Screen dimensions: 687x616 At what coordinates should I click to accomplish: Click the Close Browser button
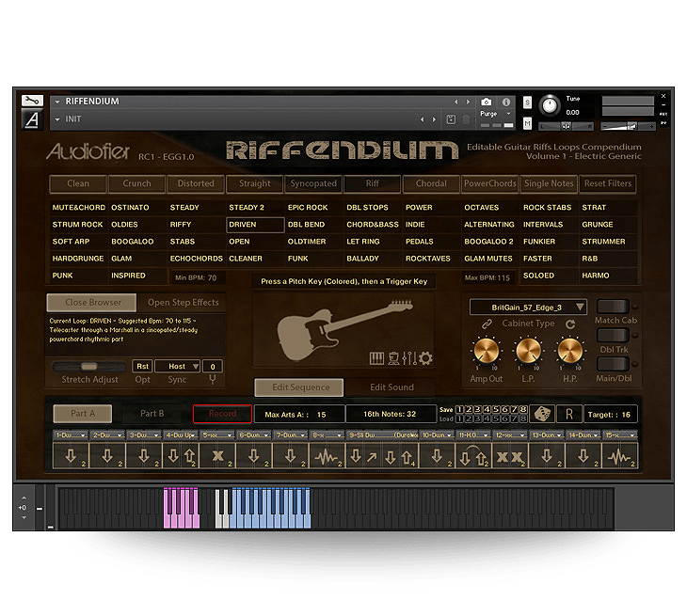pos(92,303)
